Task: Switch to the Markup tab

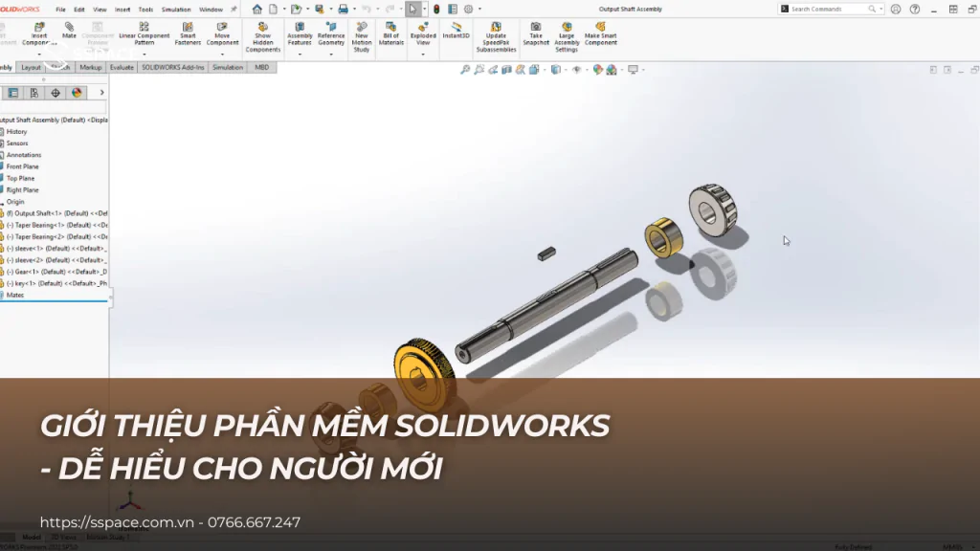Action: tap(91, 68)
